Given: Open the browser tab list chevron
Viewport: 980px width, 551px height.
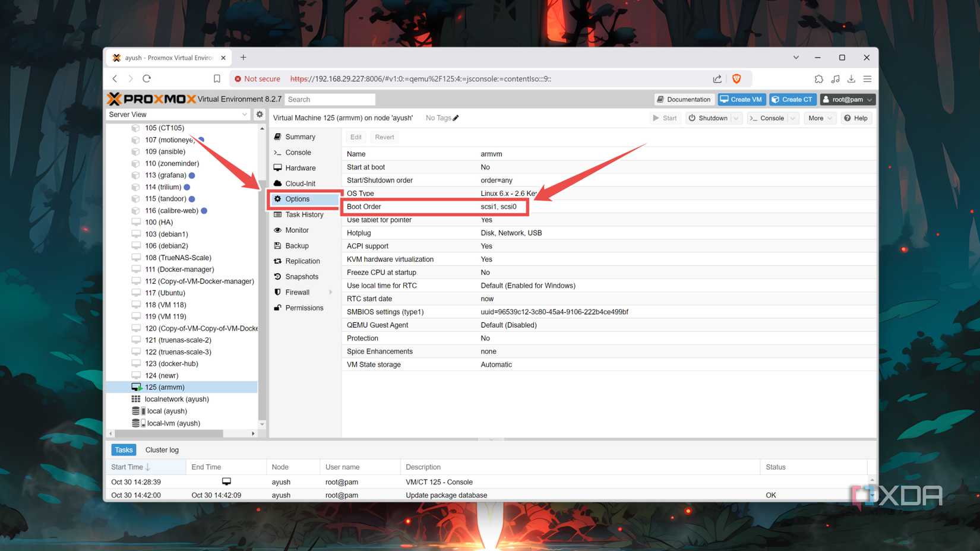Looking at the screenshot, I should click(x=796, y=58).
